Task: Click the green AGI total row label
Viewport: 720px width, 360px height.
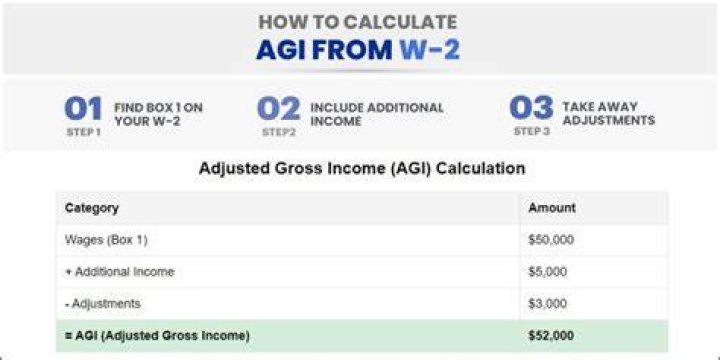Action: click(158, 336)
